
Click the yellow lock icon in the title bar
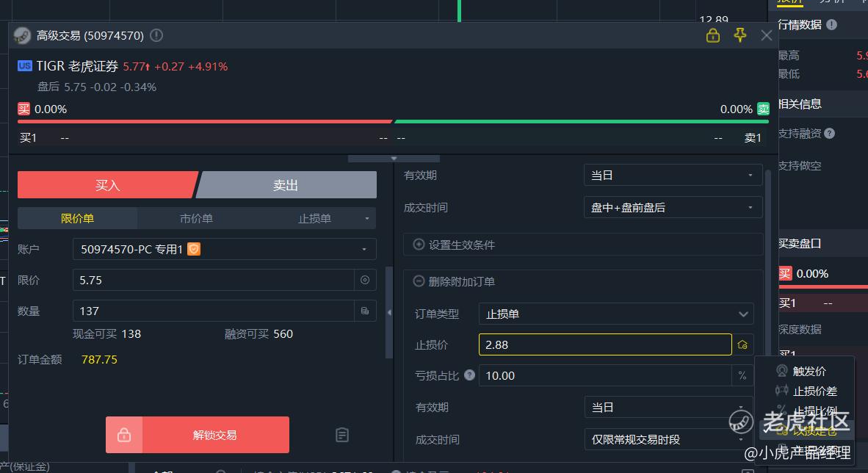coord(713,35)
